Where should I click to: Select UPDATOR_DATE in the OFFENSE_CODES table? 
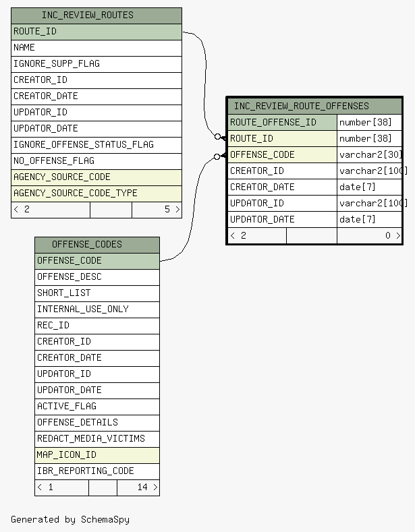click(x=97, y=390)
